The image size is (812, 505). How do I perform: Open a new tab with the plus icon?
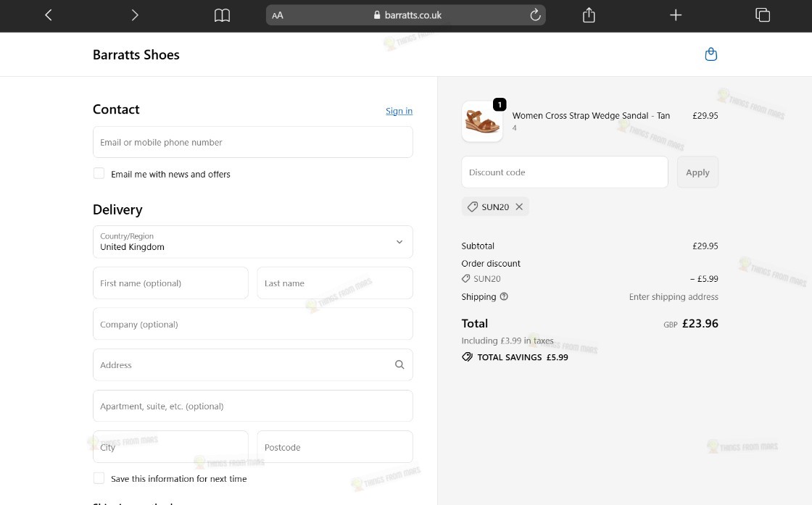(x=676, y=15)
